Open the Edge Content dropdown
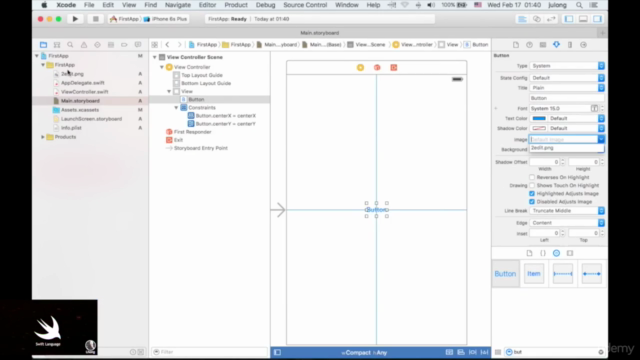Screen dimensions: 640x360 [567, 223]
